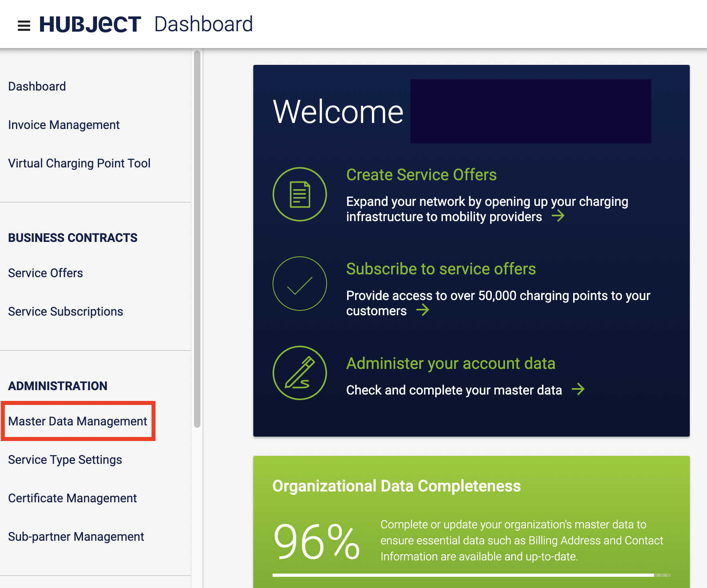
Task: Open Virtual Charging Point Tool
Action: 79,163
